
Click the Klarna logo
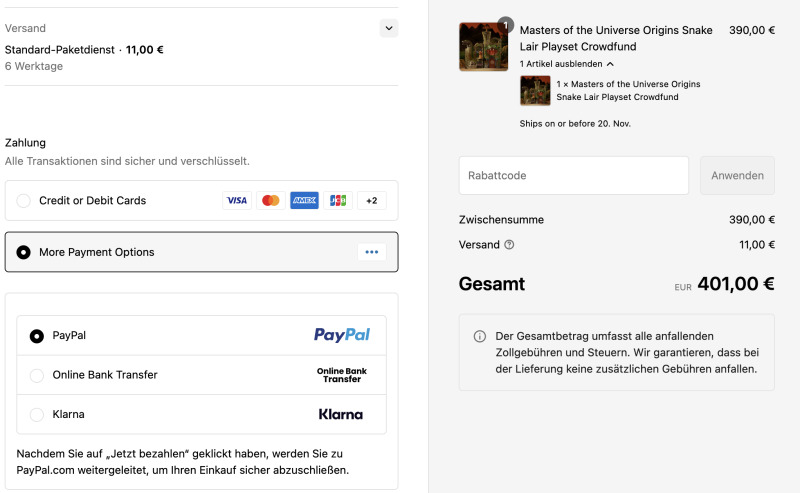[x=341, y=414]
